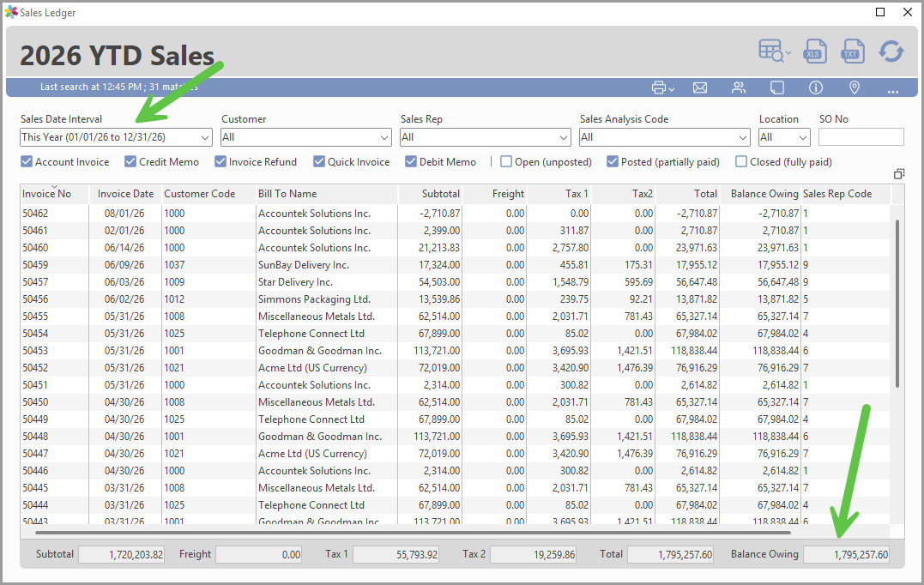The width and height of the screenshot is (924, 585).
Task: Toggle the Quick Invoice checkbox
Action: click(x=319, y=161)
